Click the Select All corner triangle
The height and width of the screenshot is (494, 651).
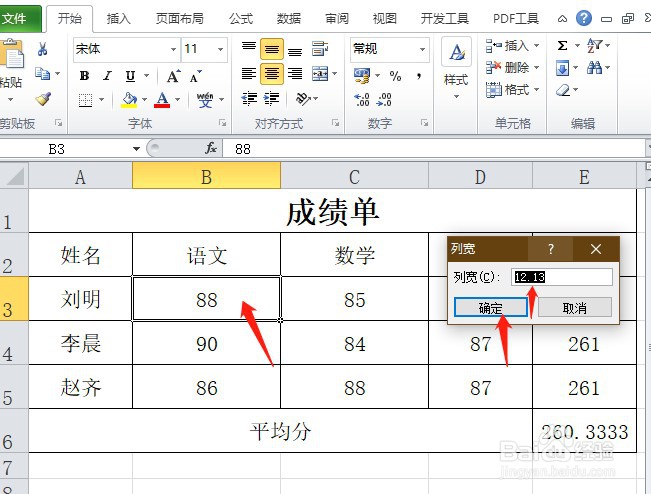coord(15,176)
